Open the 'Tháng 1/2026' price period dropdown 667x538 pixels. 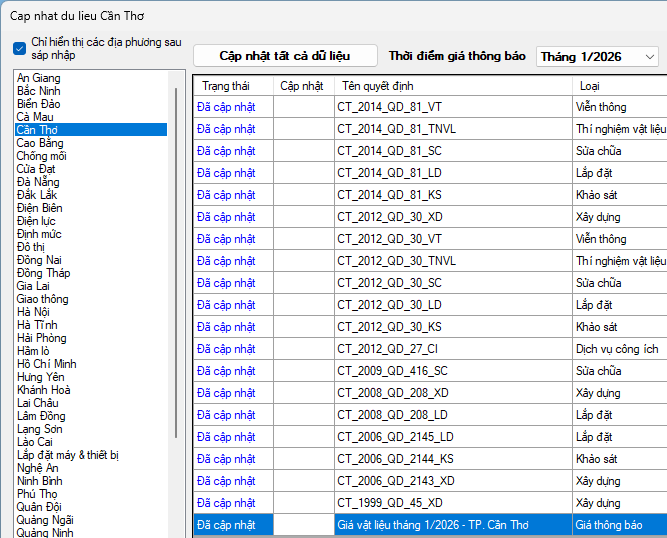597,57
